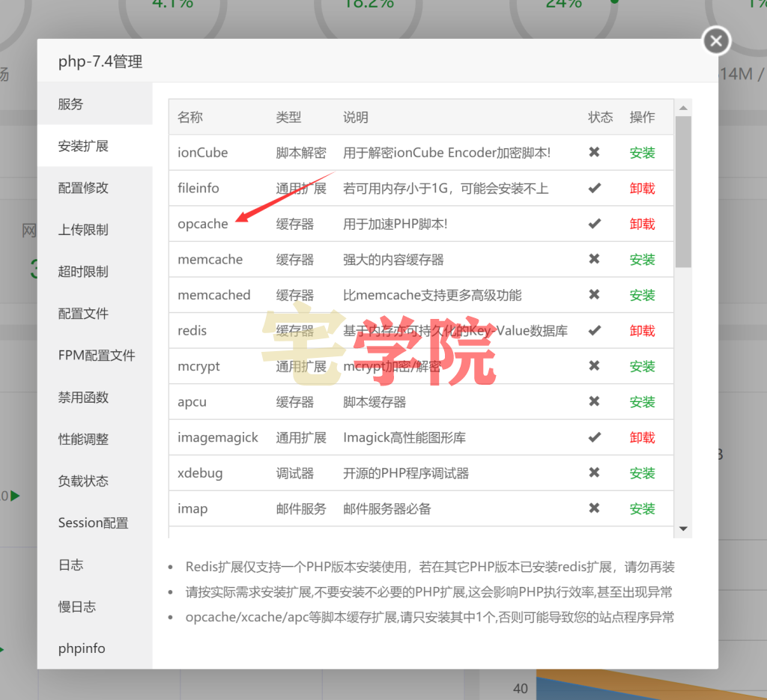Select the 安装扩展 sidebar tab
This screenshot has width=767, height=700.
click(95, 146)
